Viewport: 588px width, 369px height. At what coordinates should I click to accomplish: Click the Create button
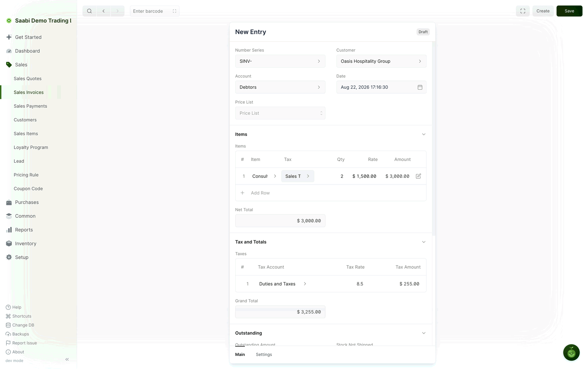coord(543,11)
